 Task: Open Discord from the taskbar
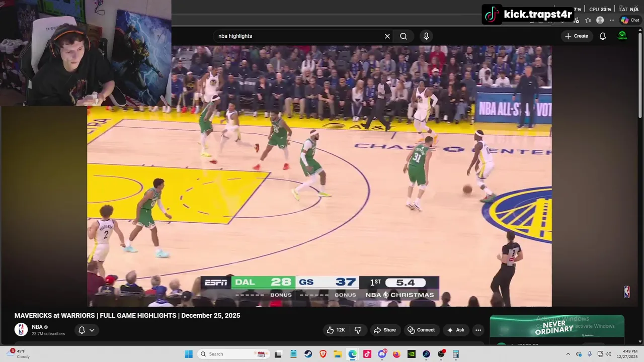click(x=382, y=354)
